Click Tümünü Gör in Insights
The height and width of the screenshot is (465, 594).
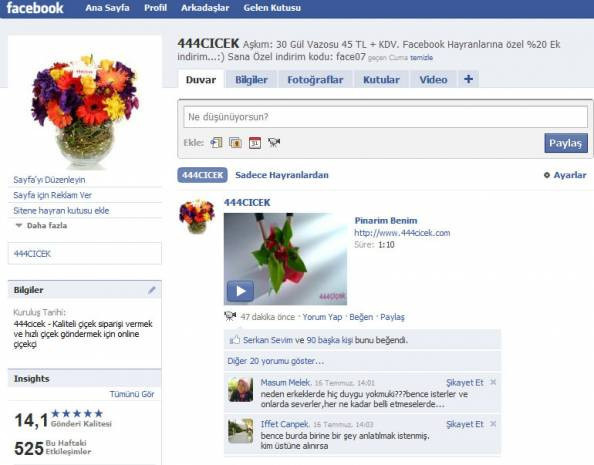tap(132, 394)
